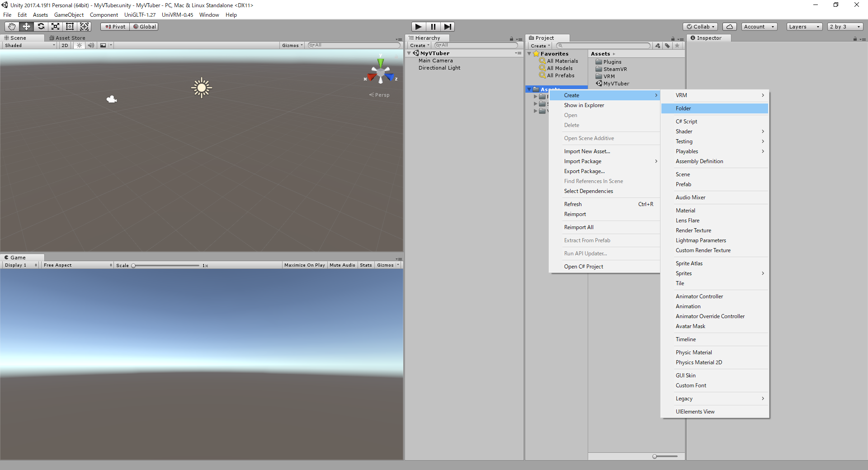The width and height of the screenshot is (868, 470).
Task: Open the 2 by 3 layout dropdown
Action: click(844, 27)
